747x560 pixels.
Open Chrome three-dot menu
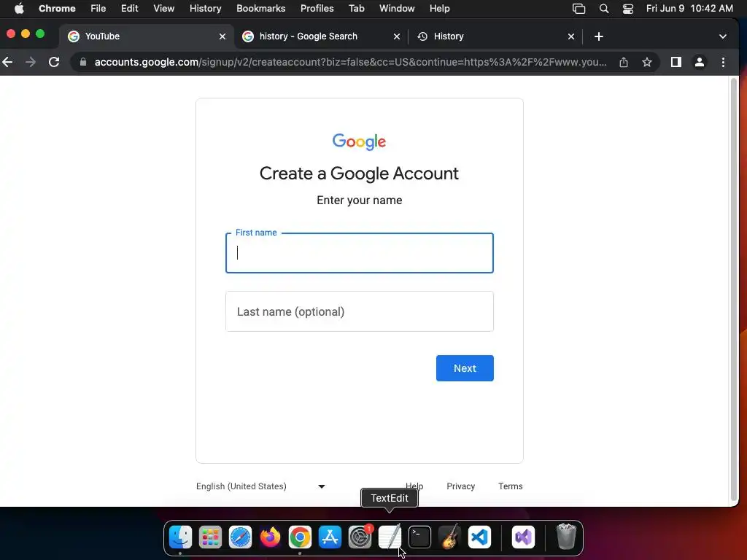(723, 62)
